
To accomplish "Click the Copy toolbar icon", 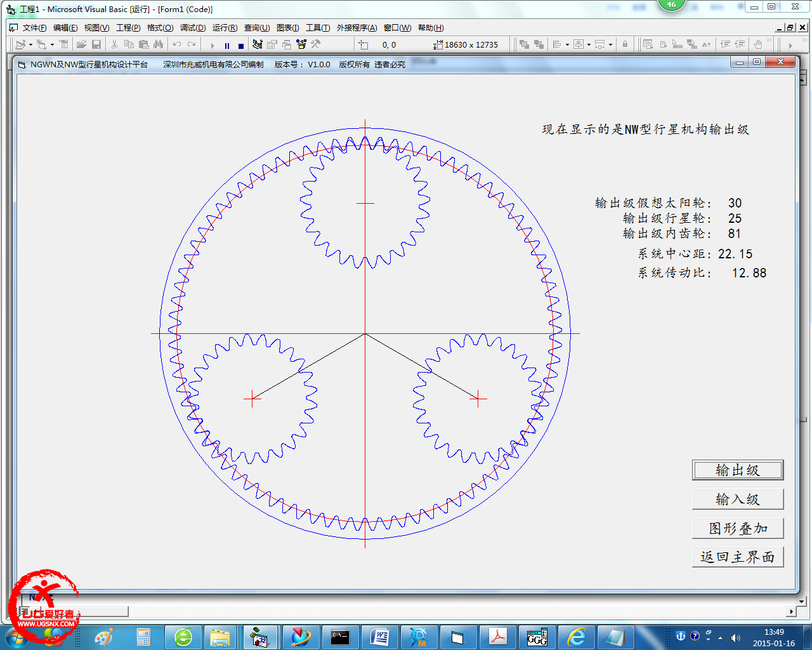I will pos(129,44).
